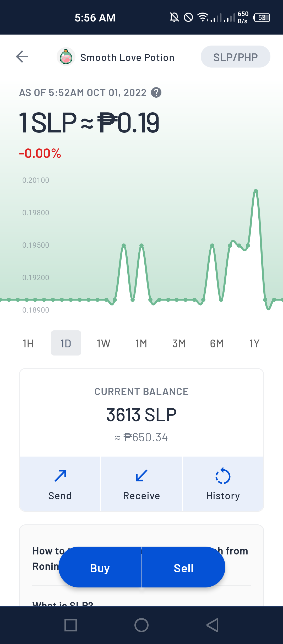Tap the Receive arrow icon
This screenshot has width=283, height=644.
[x=141, y=476]
